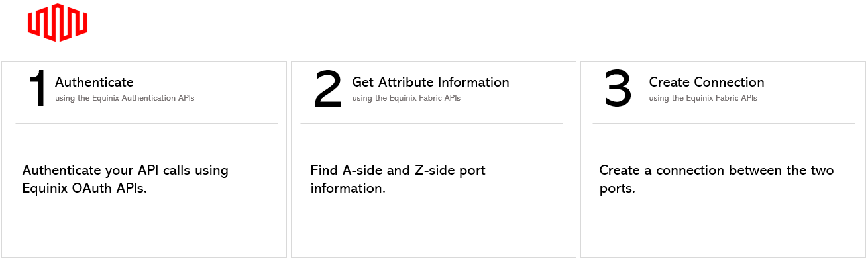This screenshot has width=868, height=260.
Task: Click the red Equinix logo
Action: [58, 22]
